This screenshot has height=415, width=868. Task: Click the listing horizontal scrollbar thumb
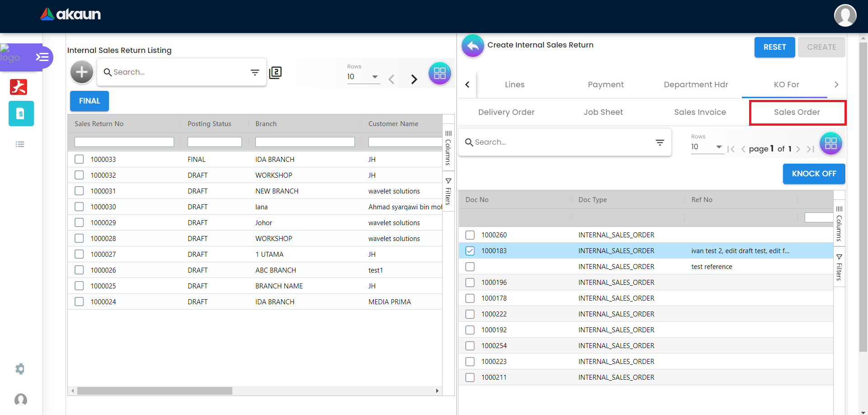pos(155,391)
